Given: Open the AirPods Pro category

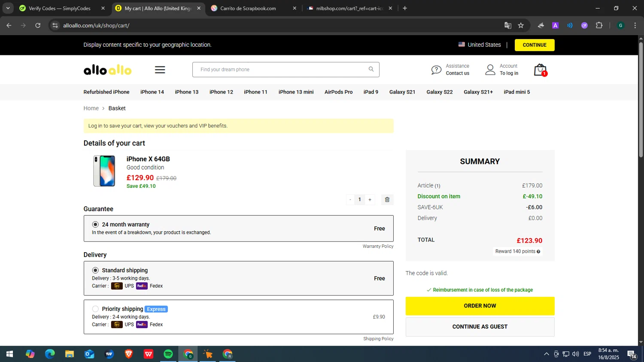Looking at the screenshot, I should (x=338, y=92).
